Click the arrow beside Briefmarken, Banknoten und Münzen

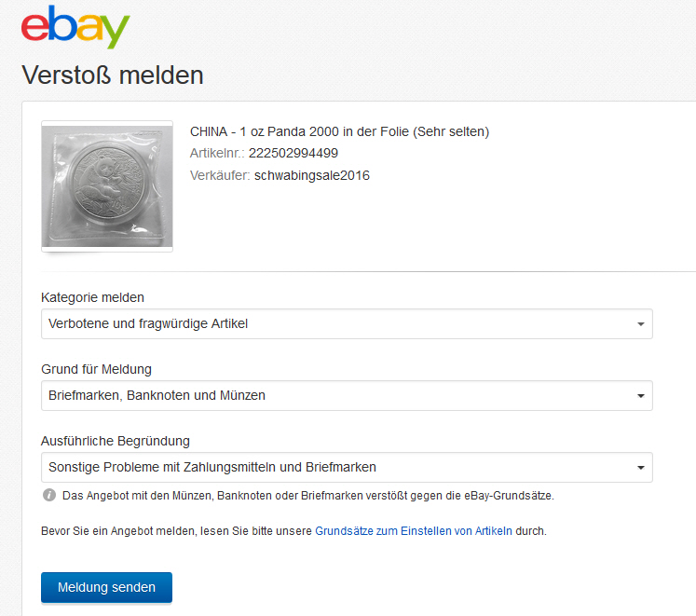[x=640, y=396]
